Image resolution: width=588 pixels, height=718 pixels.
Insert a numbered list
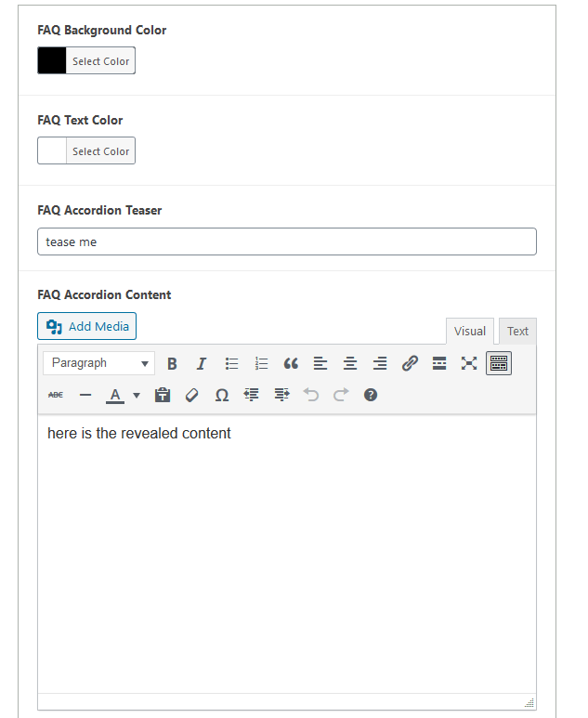click(261, 363)
